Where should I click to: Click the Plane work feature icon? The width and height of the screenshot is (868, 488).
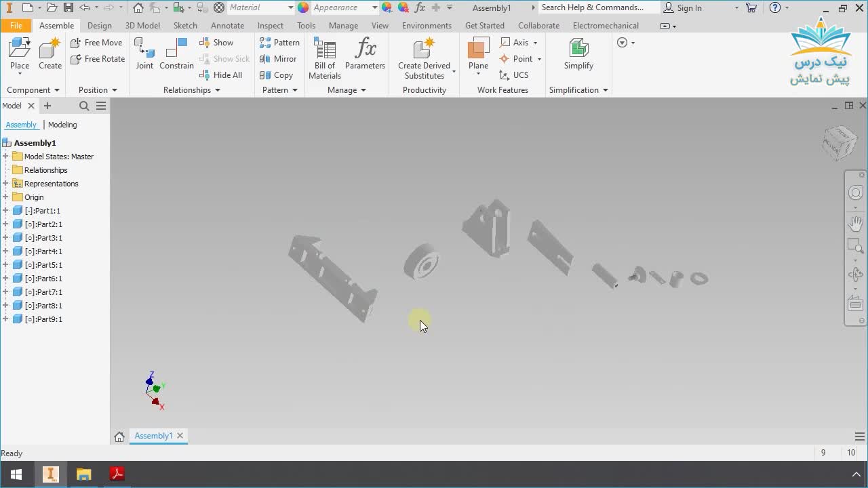[x=478, y=53]
